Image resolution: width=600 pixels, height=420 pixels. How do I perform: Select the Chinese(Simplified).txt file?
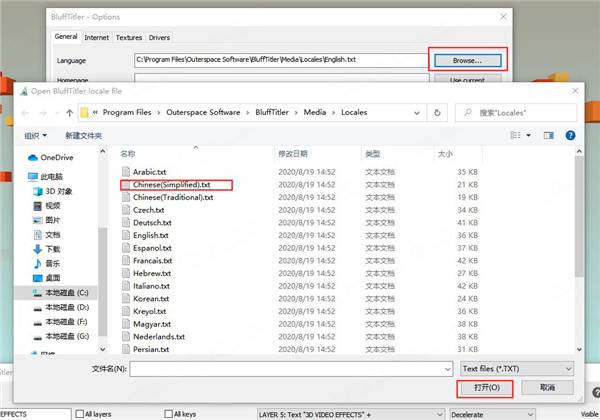click(166, 185)
